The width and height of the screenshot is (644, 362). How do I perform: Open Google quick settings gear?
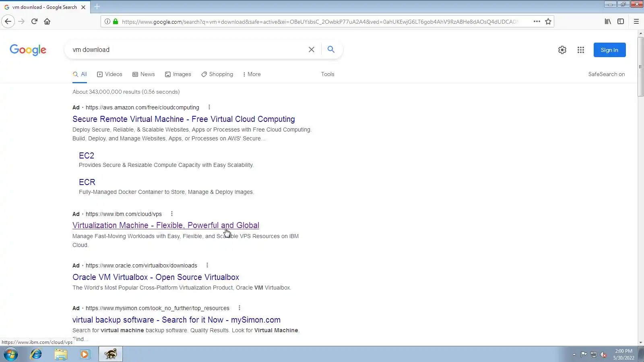[x=562, y=50]
